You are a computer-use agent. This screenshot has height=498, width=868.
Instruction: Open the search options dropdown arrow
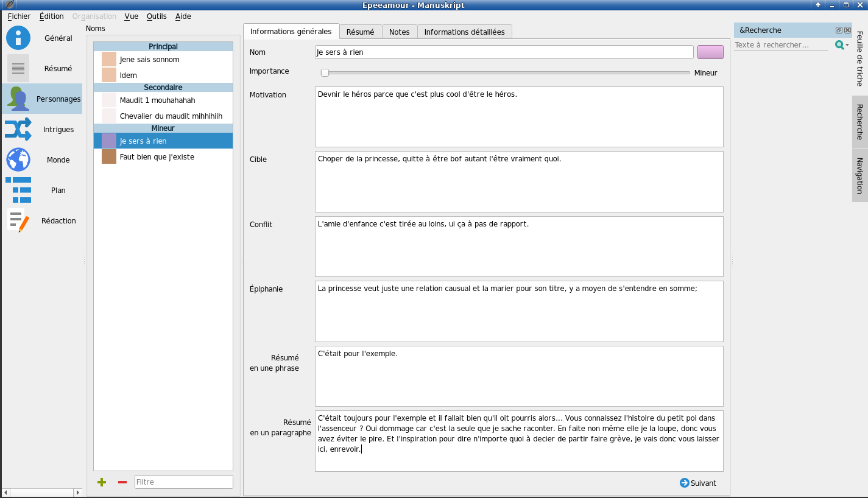(847, 46)
